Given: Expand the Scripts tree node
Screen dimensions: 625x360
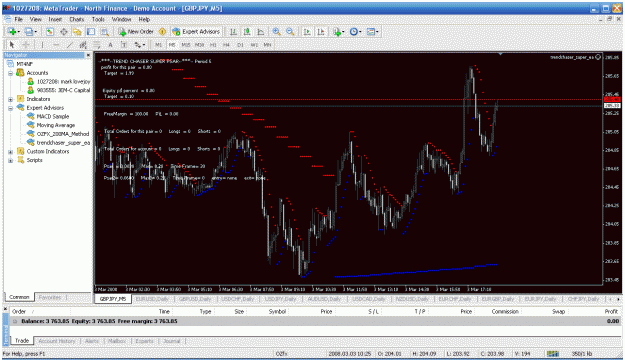Looking at the screenshot, I should pos(11,160).
